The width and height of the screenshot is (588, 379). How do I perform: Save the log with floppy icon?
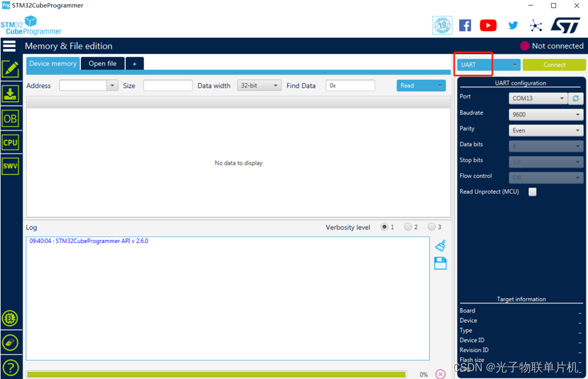tap(440, 263)
